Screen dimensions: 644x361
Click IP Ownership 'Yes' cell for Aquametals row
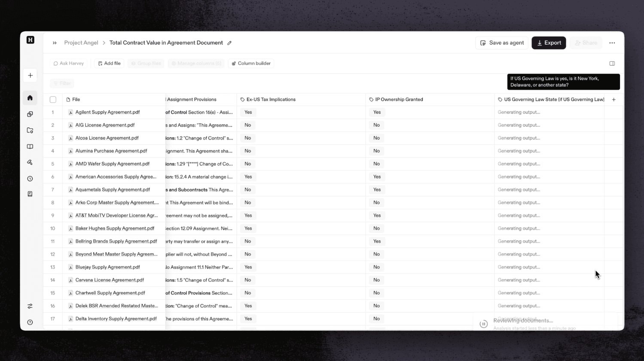(x=430, y=190)
